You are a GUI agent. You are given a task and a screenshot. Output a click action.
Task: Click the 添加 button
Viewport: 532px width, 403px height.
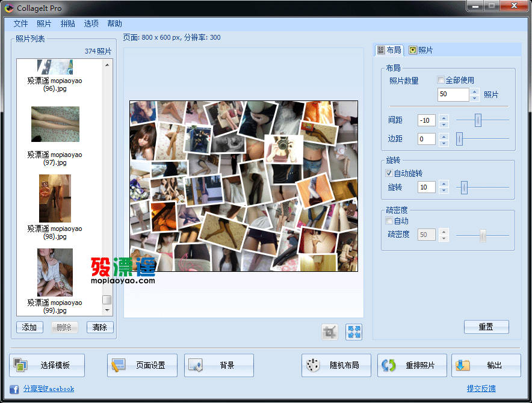(x=29, y=327)
